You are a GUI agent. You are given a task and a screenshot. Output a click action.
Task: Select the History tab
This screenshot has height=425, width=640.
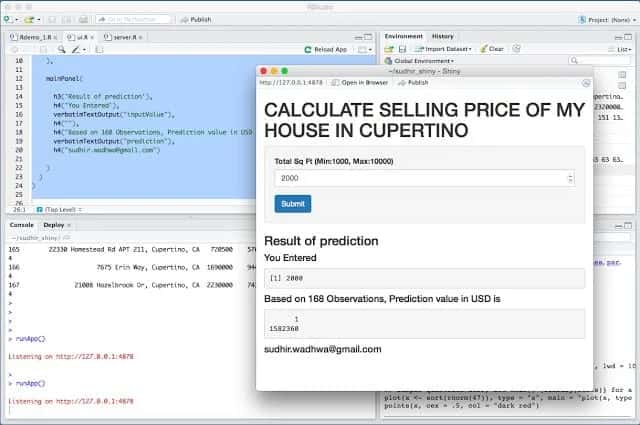[x=443, y=36]
